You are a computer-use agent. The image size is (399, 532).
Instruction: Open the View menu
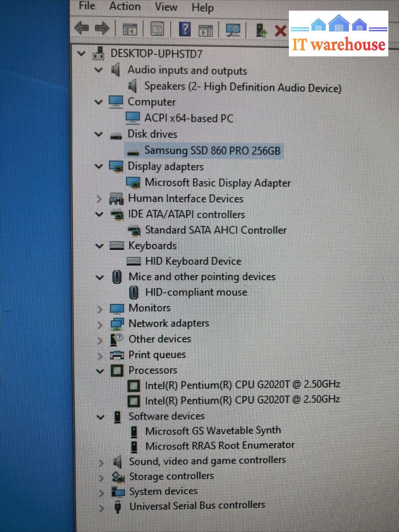coord(166,7)
